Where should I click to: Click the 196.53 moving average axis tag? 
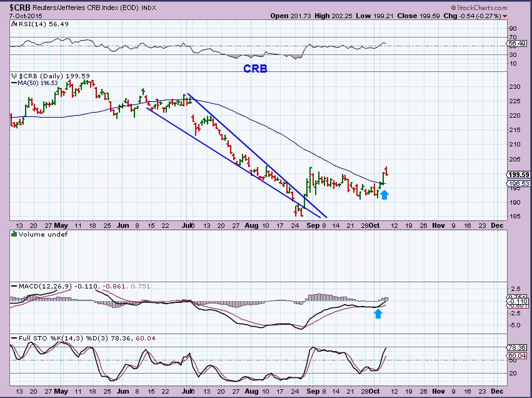pyautogui.click(x=518, y=184)
